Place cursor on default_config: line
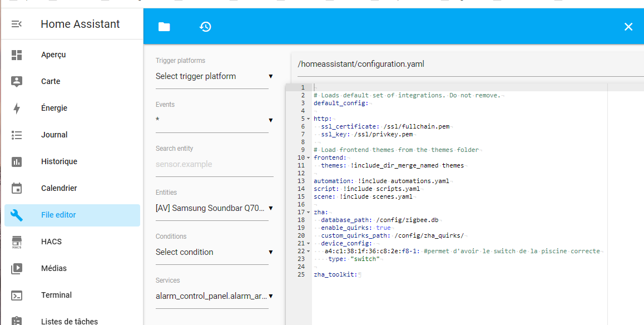The height and width of the screenshot is (325, 644). click(343, 103)
